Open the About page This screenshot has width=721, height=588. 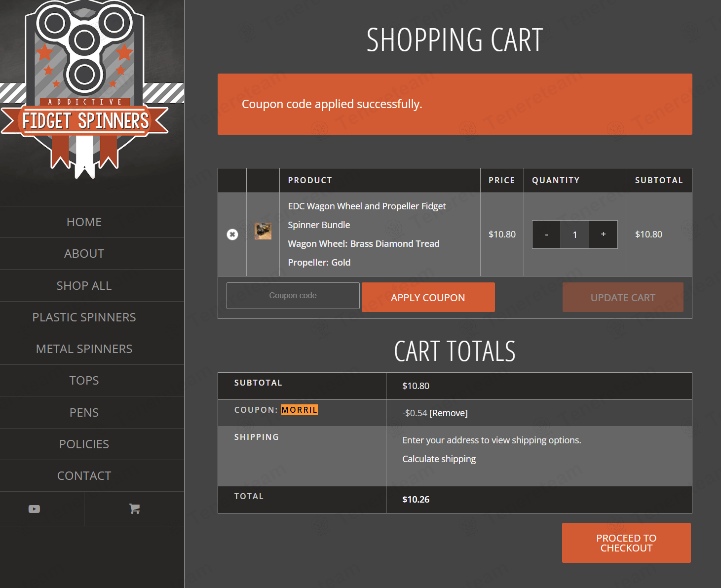[84, 254]
